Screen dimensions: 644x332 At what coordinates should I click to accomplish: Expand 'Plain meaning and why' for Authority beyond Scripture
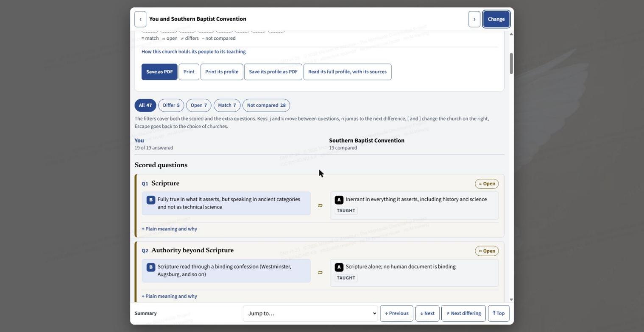point(169,296)
